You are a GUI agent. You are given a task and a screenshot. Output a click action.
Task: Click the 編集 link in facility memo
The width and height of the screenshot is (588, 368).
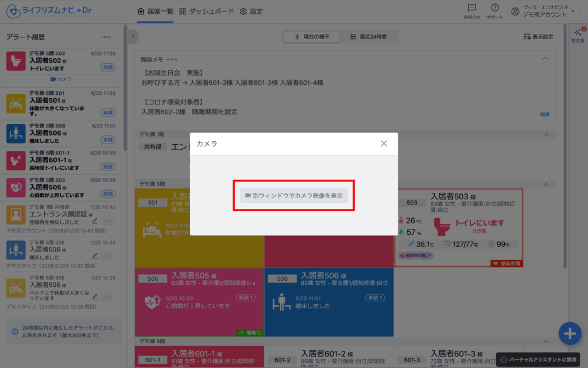click(544, 114)
